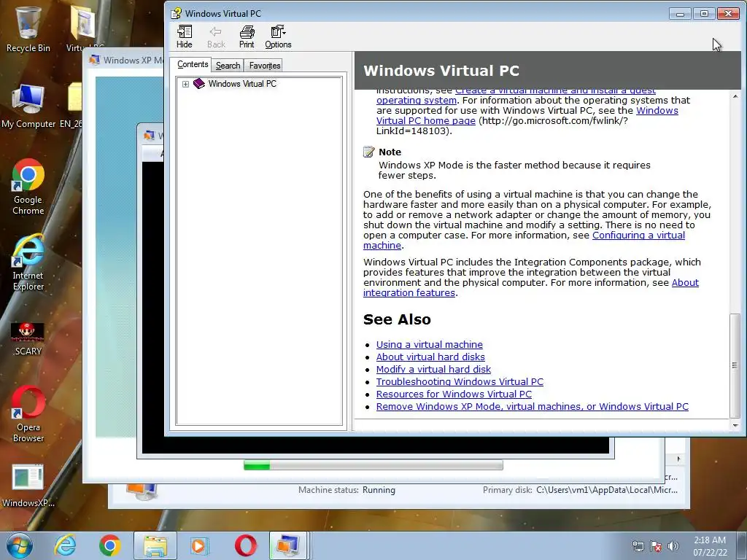Click the Note pencil icon in help
Viewport: 747px width, 560px height.
pyautogui.click(x=368, y=152)
